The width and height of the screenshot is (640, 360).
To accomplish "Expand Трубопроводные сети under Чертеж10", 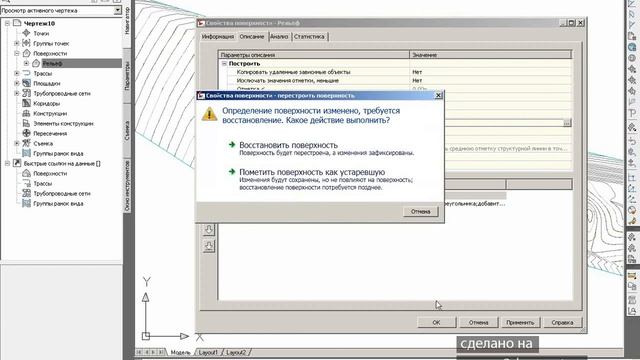I will pyautogui.click(x=17, y=93).
